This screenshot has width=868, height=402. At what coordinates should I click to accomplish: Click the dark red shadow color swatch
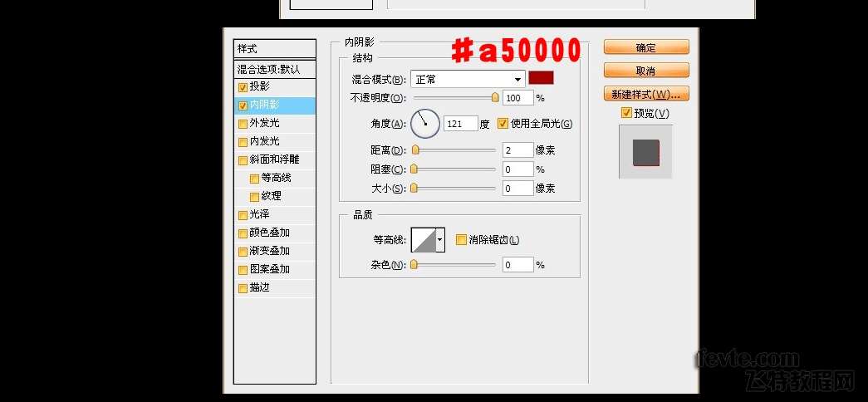click(541, 78)
